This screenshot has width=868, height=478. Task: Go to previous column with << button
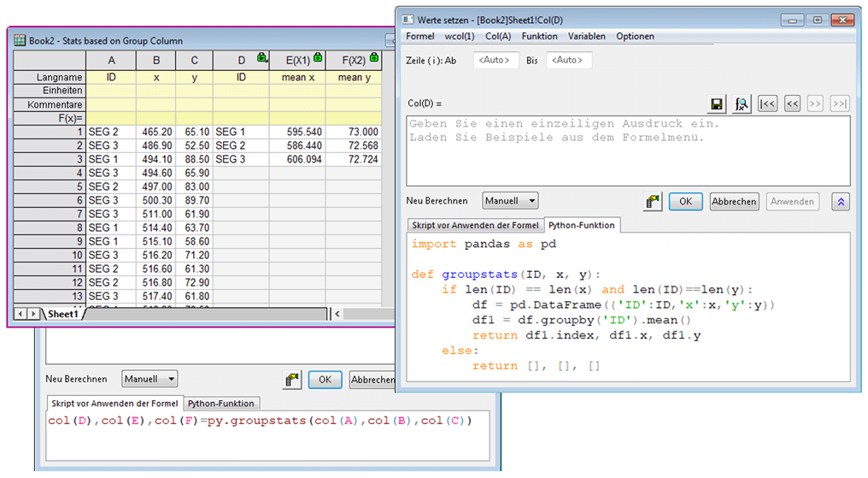point(792,103)
